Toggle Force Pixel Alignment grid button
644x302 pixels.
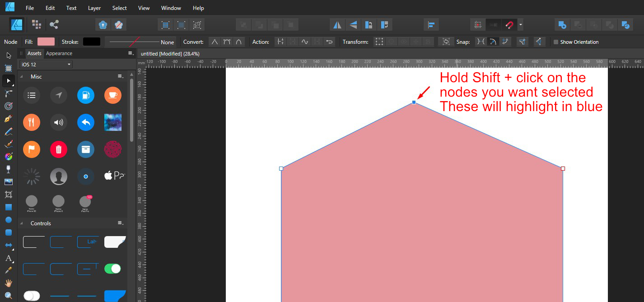coord(478,24)
